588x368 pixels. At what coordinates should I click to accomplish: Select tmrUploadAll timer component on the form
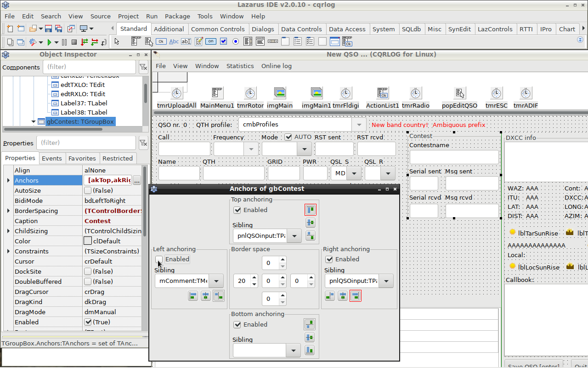click(176, 93)
